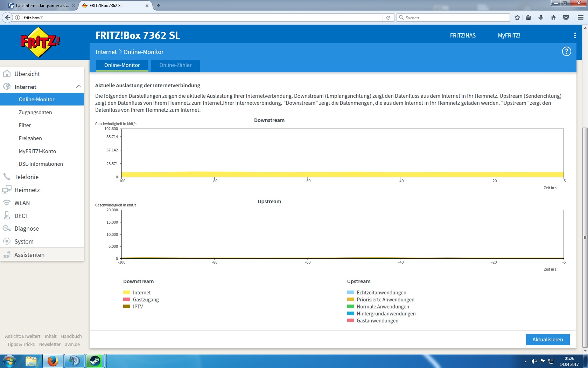Click Ansicht: Erweitert link
This screenshot has width=588, height=368.
23,336
